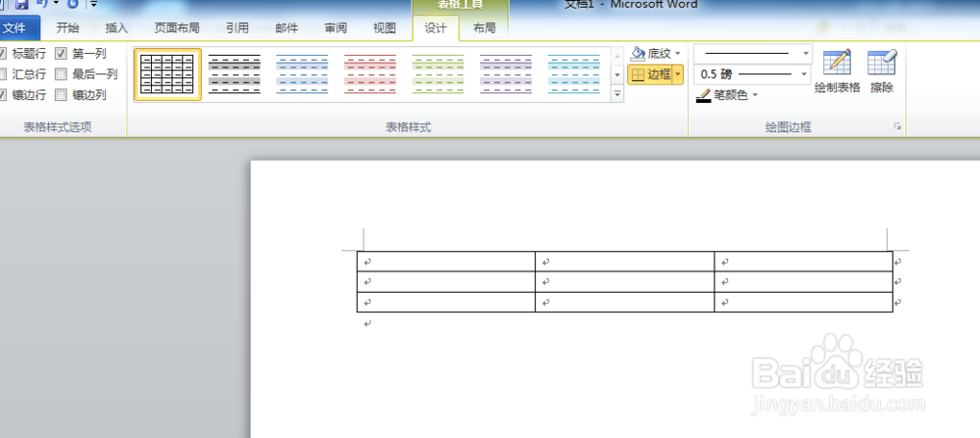Toggle the 镶边行 checkbox
Viewport: 980px width, 438px height.
point(3,95)
